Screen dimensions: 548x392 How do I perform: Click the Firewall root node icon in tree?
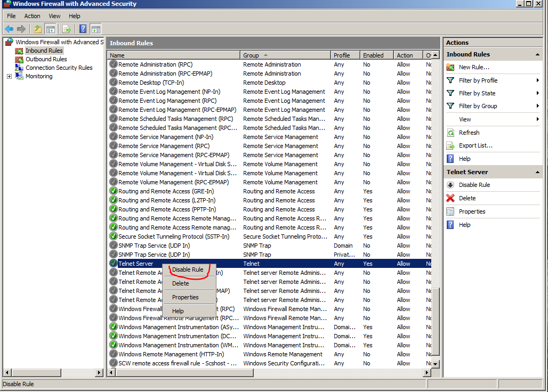pos(9,42)
